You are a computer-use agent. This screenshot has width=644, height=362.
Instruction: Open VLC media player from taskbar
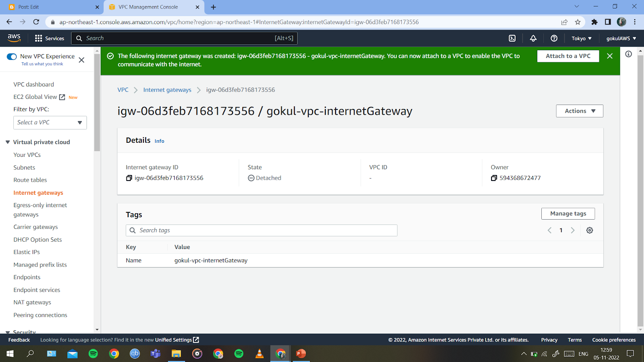tap(260, 354)
